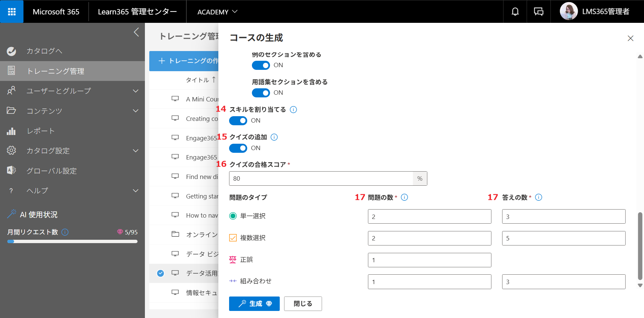
Task: Click the + トレーニングの作成 button
Action: 184,61
